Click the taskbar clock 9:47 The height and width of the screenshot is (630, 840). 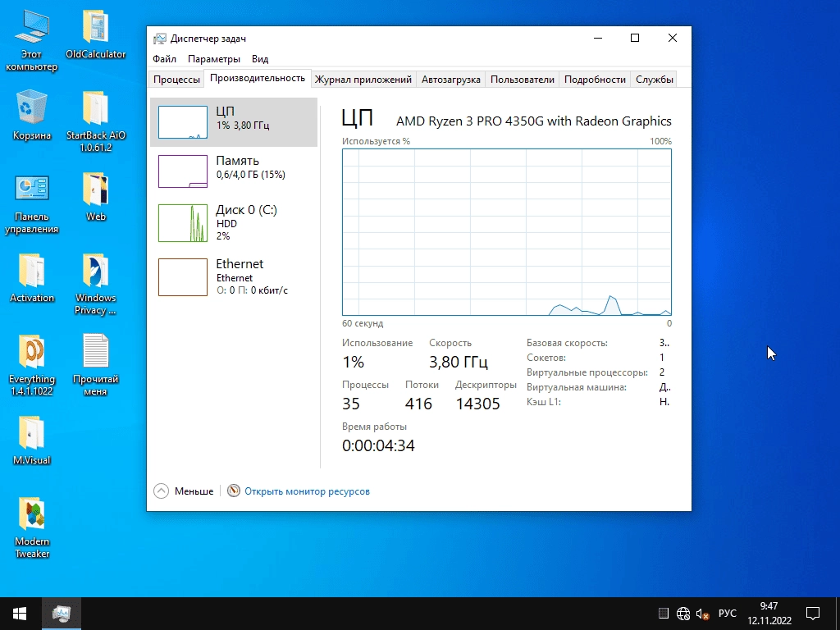pos(769,614)
